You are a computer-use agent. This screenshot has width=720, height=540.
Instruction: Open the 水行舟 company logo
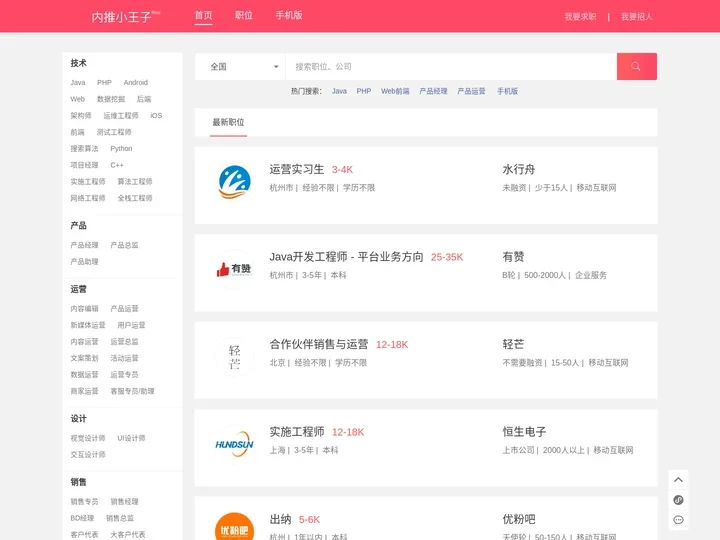(x=235, y=182)
